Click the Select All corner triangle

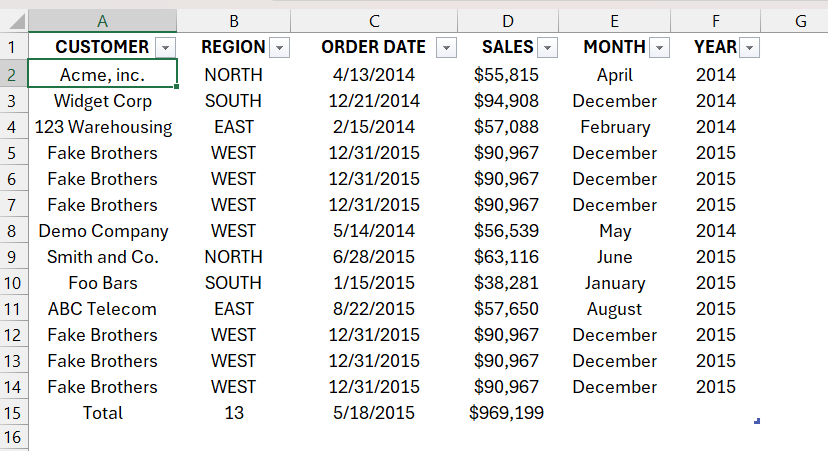point(16,21)
